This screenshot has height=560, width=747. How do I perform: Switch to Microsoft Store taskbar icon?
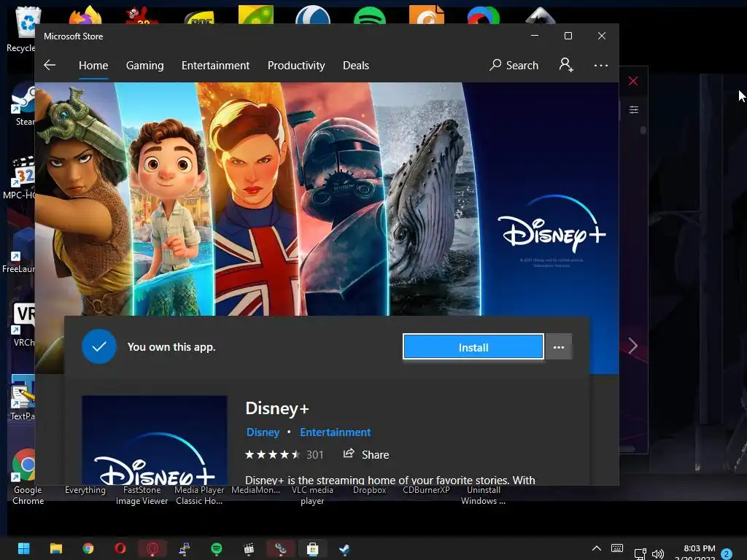(312, 548)
